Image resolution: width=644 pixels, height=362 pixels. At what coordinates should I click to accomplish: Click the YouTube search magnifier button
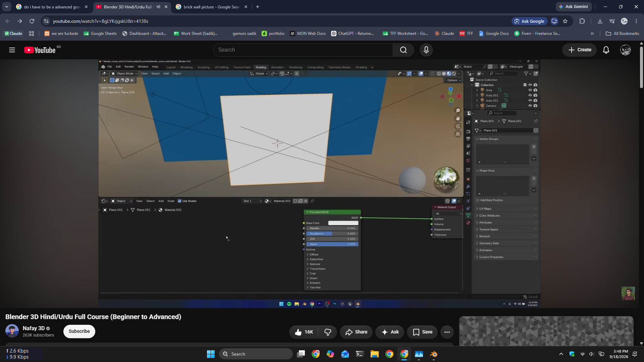(x=404, y=50)
